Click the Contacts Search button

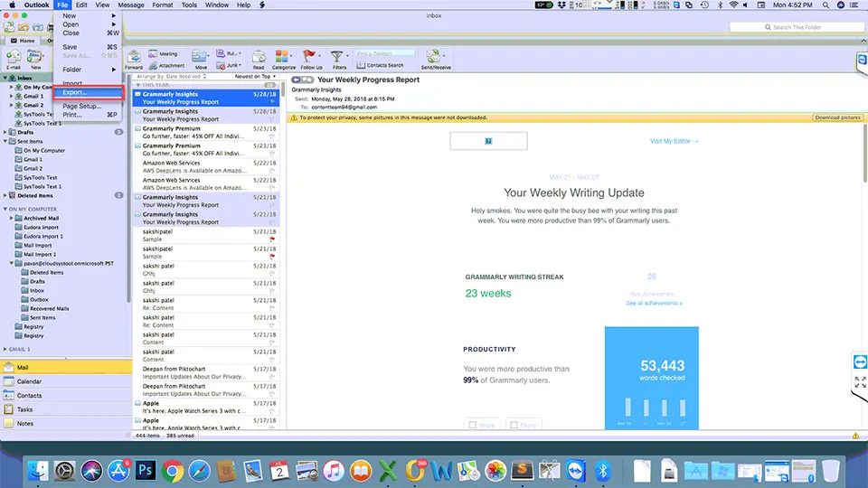click(x=381, y=65)
